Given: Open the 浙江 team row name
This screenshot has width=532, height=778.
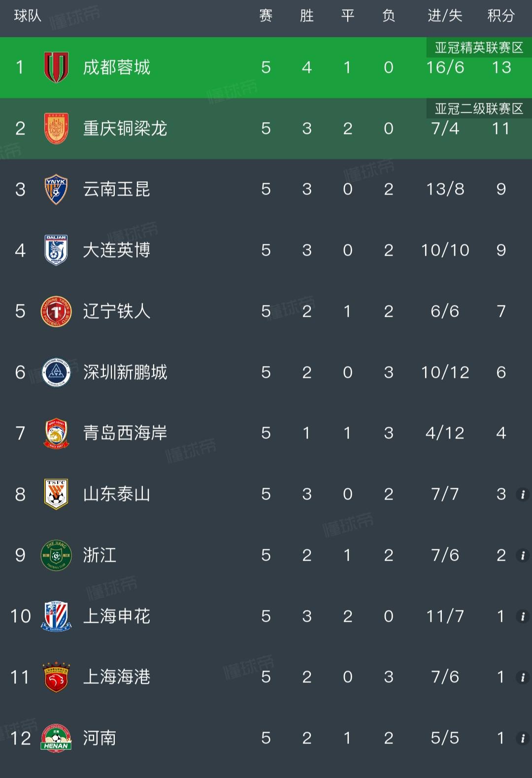Looking at the screenshot, I should click(100, 555).
